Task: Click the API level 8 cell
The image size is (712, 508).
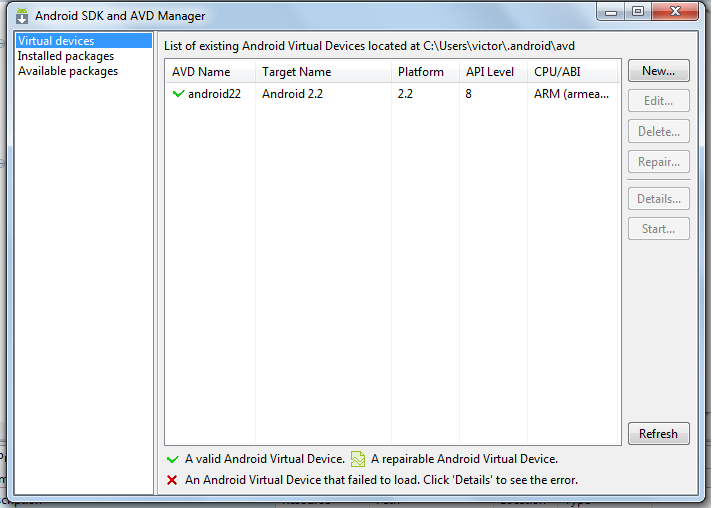Action: click(469, 94)
